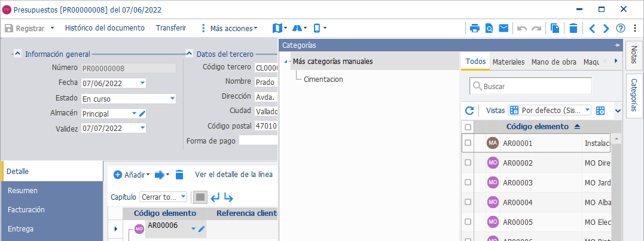Open the Estado dropdown
This screenshot has width=644, height=241.
pyautogui.click(x=173, y=99)
